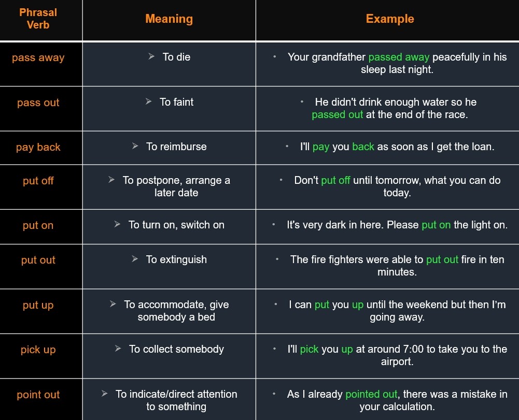Click the arrow bullet before 'To die'

pos(151,56)
